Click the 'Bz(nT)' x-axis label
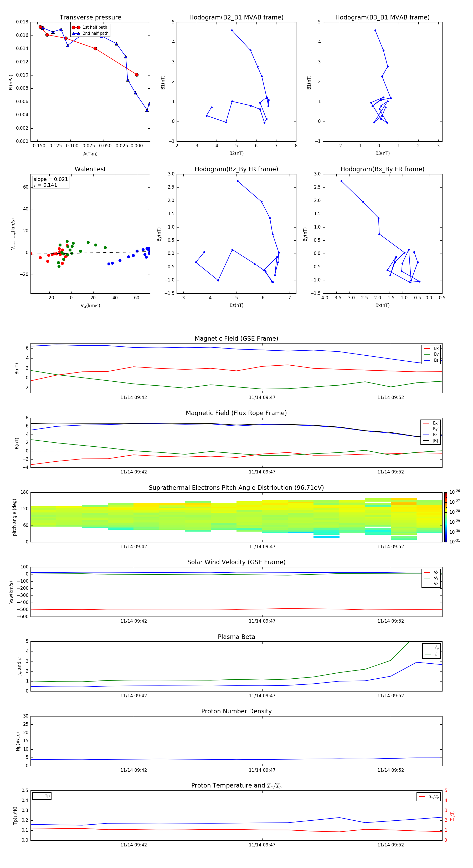Image resolution: width=473 pixels, height=868 pixels. [236, 305]
